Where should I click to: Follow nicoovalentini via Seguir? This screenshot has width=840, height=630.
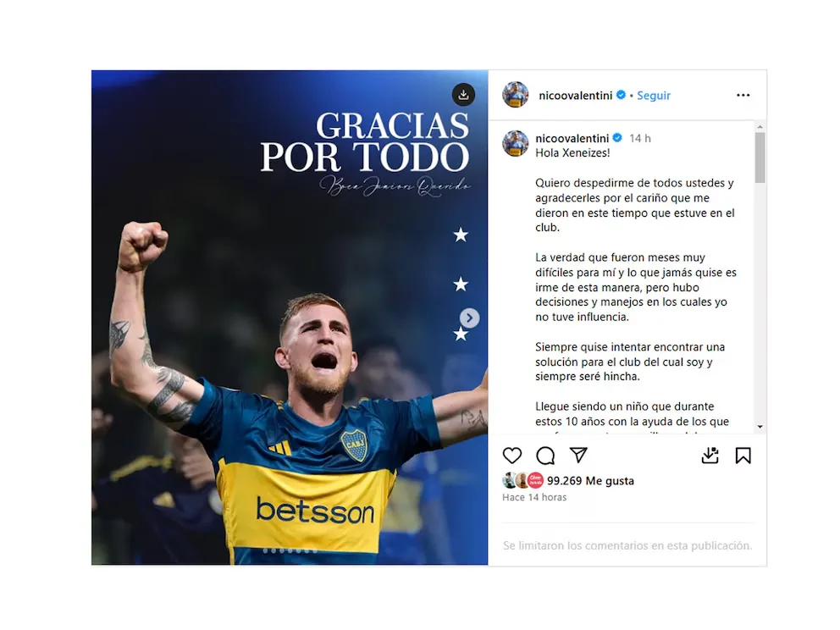(654, 96)
